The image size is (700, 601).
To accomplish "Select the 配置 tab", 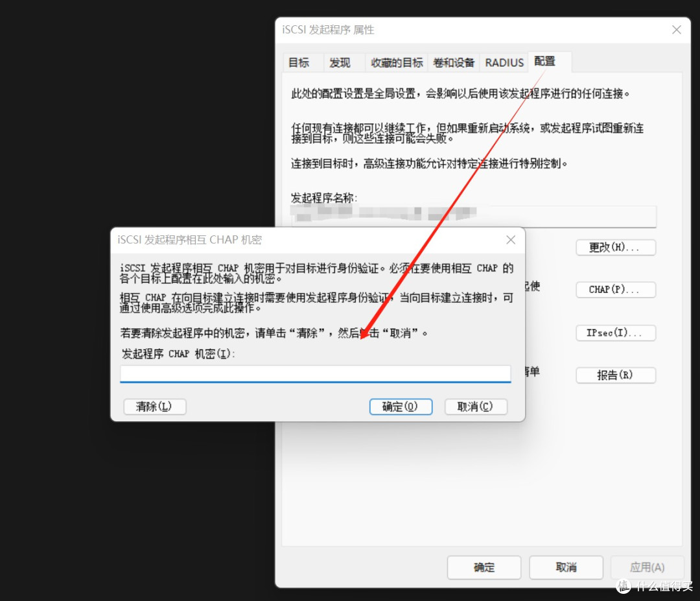I will [x=550, y=61].
